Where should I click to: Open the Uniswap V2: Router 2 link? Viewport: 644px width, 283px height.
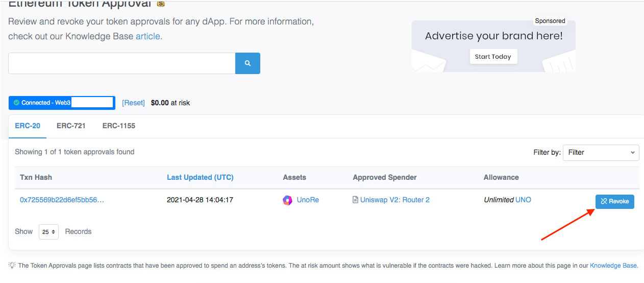pyautogui.click(x=395, y=200)
